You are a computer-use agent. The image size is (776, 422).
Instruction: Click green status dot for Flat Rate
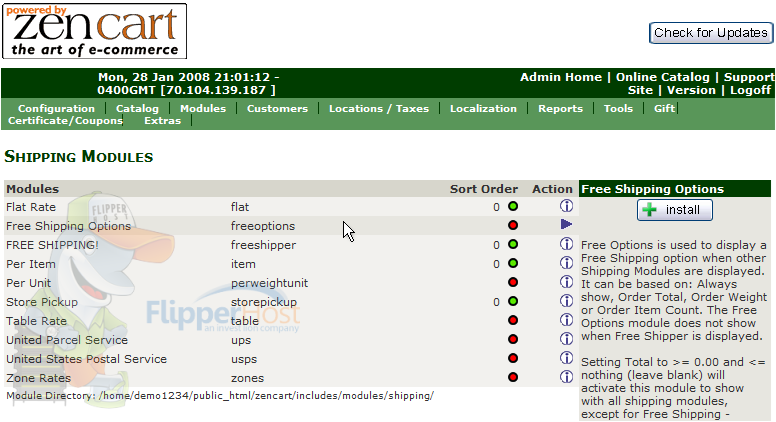click(x=513, y=206)
